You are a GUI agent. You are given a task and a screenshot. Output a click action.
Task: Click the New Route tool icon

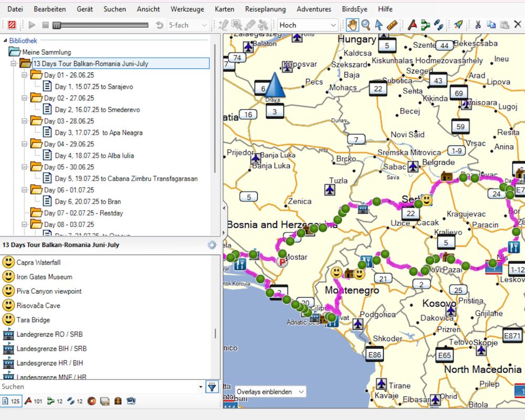[425, 25]
